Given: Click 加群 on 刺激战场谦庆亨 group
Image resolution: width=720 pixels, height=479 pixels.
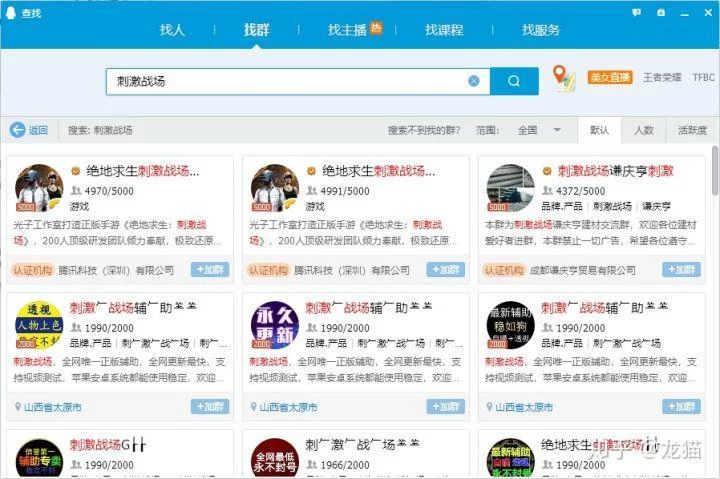Looking at the screenshot, I should click(x=681, y=270).
